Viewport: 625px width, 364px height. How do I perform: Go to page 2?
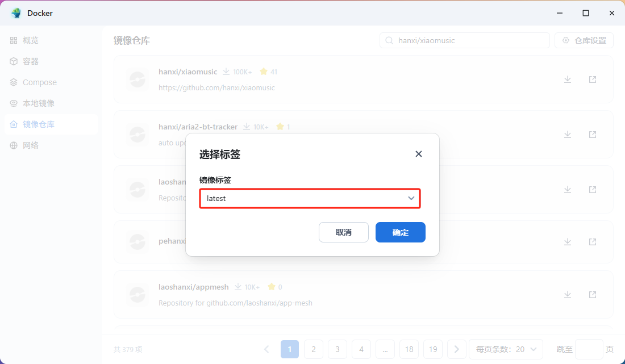pyautogui.click(x=314, y=349)
